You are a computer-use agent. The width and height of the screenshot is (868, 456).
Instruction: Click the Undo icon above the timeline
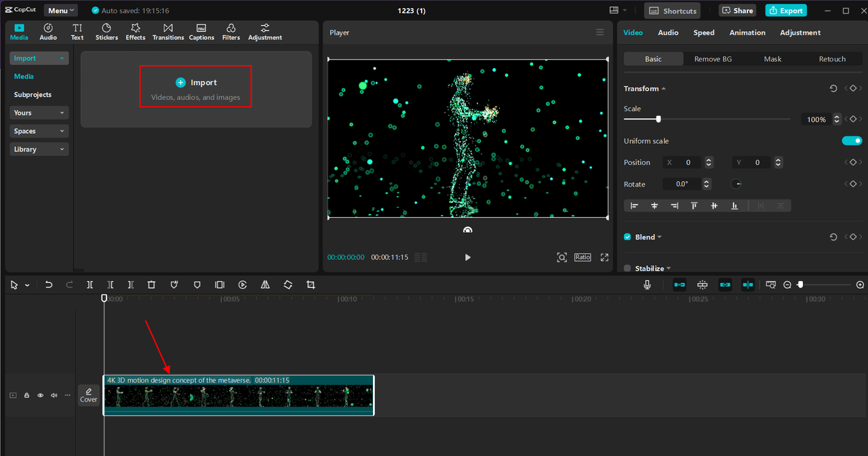(49, 284)
